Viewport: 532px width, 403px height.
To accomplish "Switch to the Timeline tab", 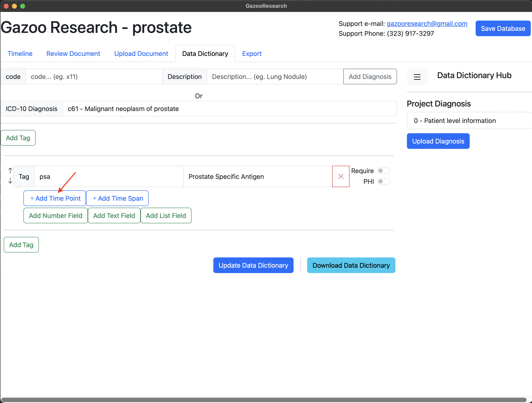I will pos(20,54).
